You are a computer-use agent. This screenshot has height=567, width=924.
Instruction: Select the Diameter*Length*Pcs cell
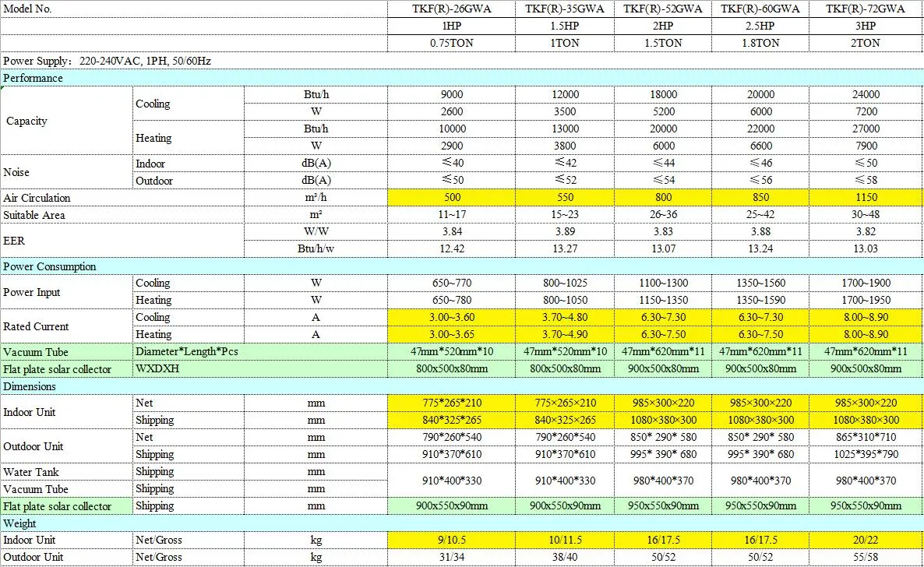coord(186,351)
